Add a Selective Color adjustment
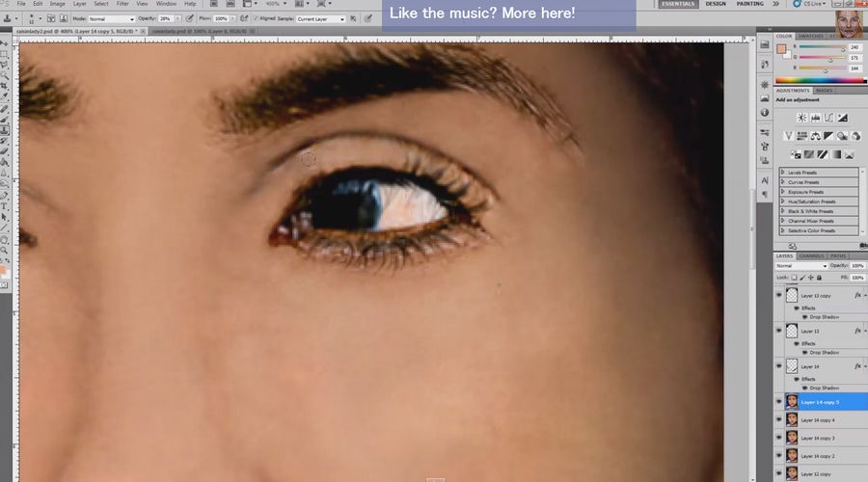This screenshot has height=482, width=868. pyautogui.click(x=849, y=154)
